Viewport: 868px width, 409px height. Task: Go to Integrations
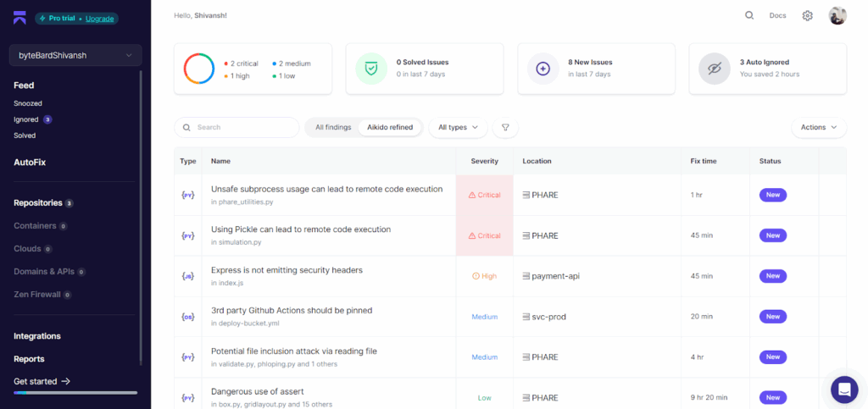[37, 336]
